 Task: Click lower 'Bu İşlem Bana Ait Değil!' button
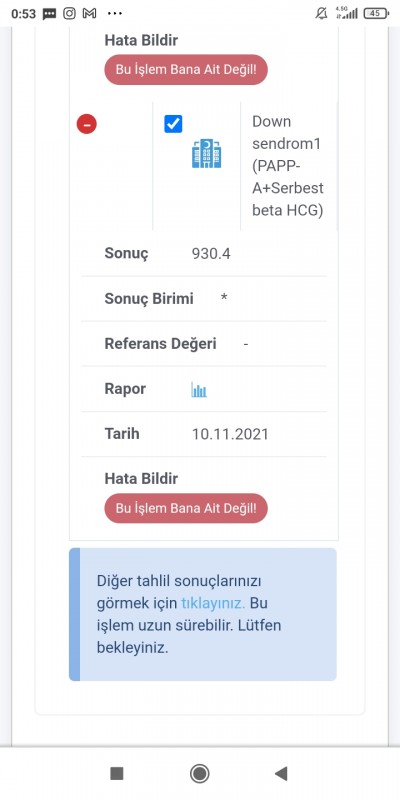[186, 508]
